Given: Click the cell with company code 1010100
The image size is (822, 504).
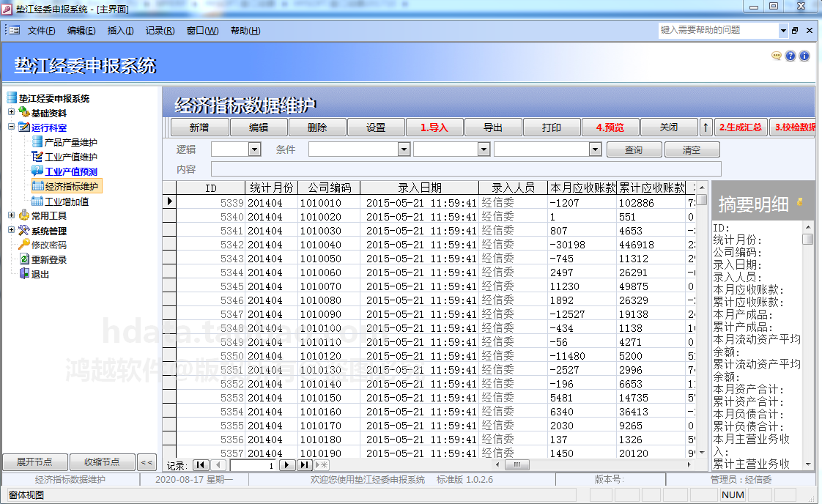Looking at the screenshot, I should point(329,328).
